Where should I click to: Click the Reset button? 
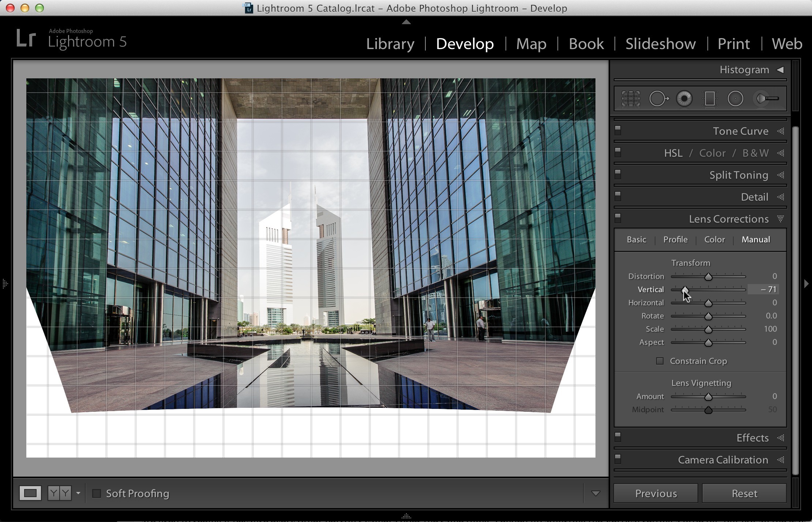point(744,493)
